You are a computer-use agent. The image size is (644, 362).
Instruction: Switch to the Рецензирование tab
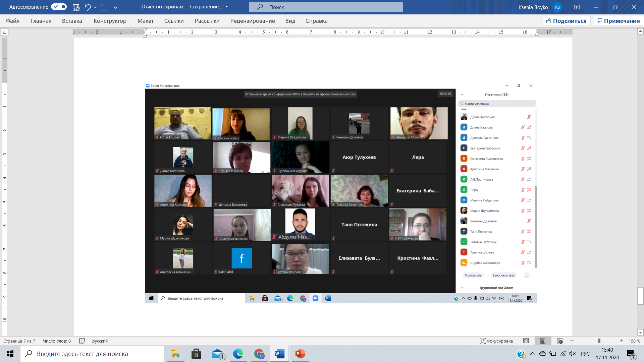click(x=252, y=21)
